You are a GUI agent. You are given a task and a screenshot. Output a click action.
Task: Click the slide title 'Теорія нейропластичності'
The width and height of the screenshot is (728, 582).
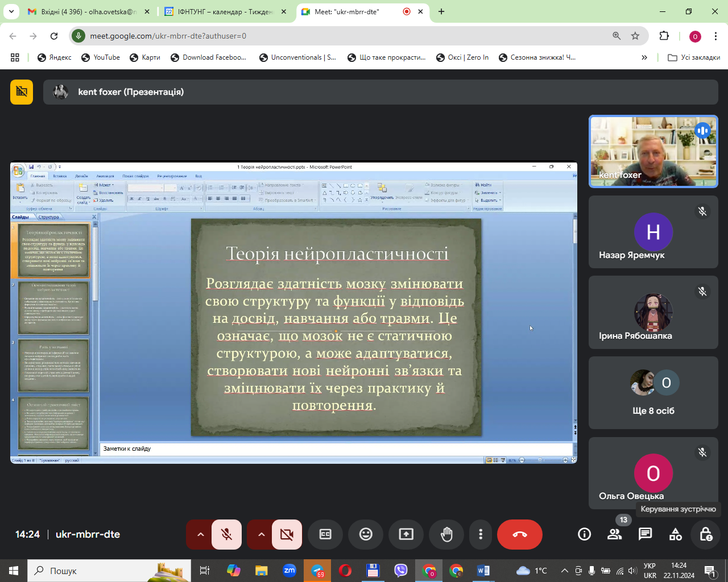coord(337,253)
